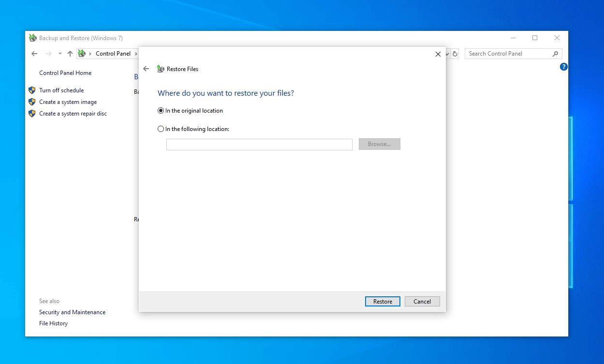Viewport: 604px width, 364px height.
Task: Cancel the Restore Files wizard
Action: click(x=422, y=301)
